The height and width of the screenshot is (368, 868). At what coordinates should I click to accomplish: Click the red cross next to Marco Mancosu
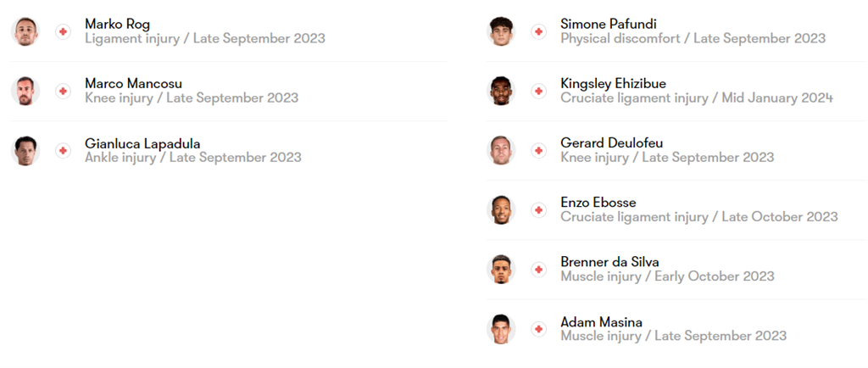[63, 91]
